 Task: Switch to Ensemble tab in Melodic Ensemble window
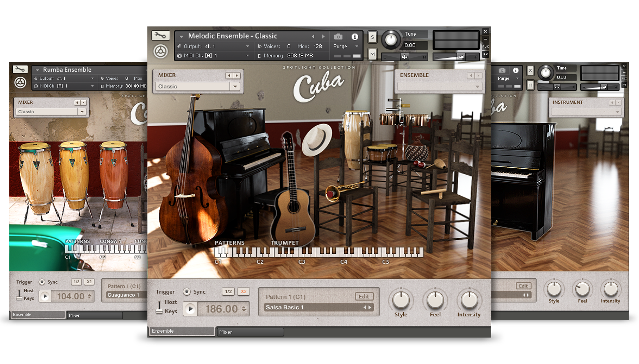point(182,331)
